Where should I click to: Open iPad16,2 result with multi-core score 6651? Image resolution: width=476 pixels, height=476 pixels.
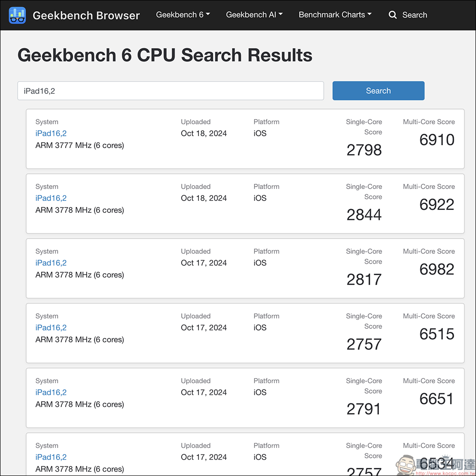51,392
